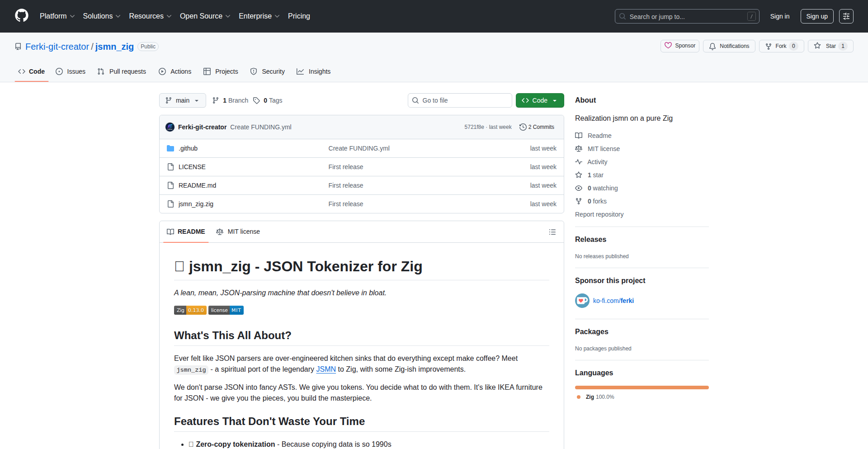Viewport: 868px width, 449px height.
Task: Expand the main branch dropdown
Action: pyautogui.click(x=182, y=100)
